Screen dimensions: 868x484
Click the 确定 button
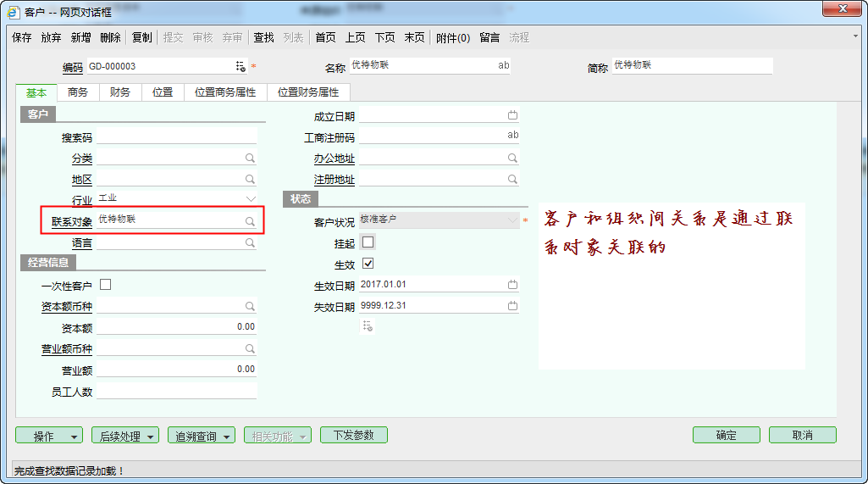pyautogui.click(x=726, y=435)
